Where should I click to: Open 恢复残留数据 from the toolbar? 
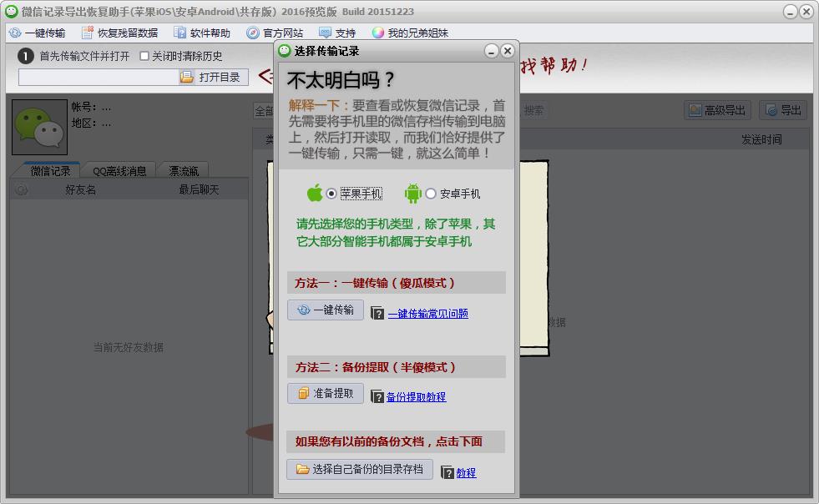click(x=88, y=33)
